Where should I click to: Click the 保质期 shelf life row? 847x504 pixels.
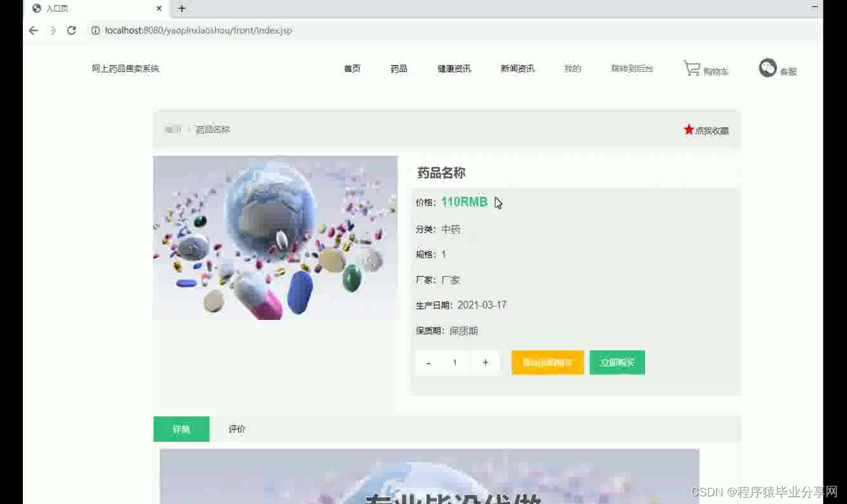447,331
